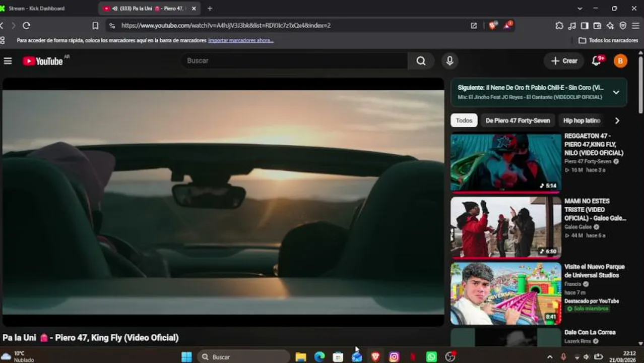Open the taskbar volume icon

587,357
